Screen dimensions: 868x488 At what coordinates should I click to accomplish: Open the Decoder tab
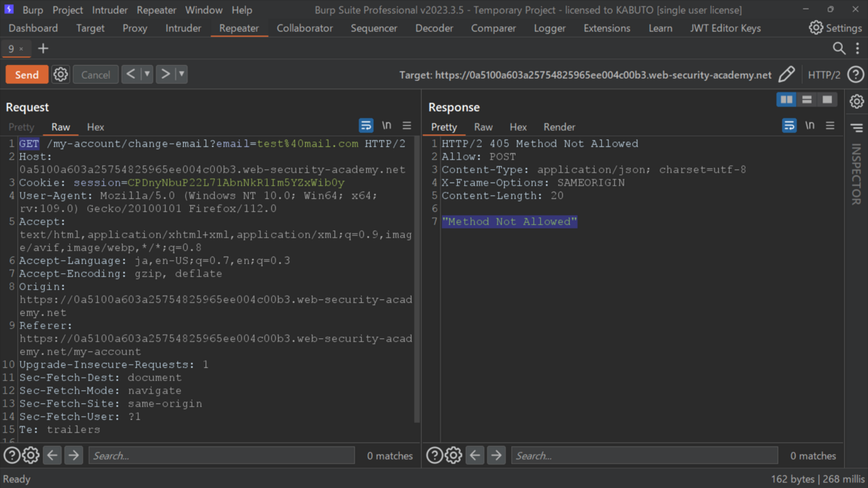434,28
